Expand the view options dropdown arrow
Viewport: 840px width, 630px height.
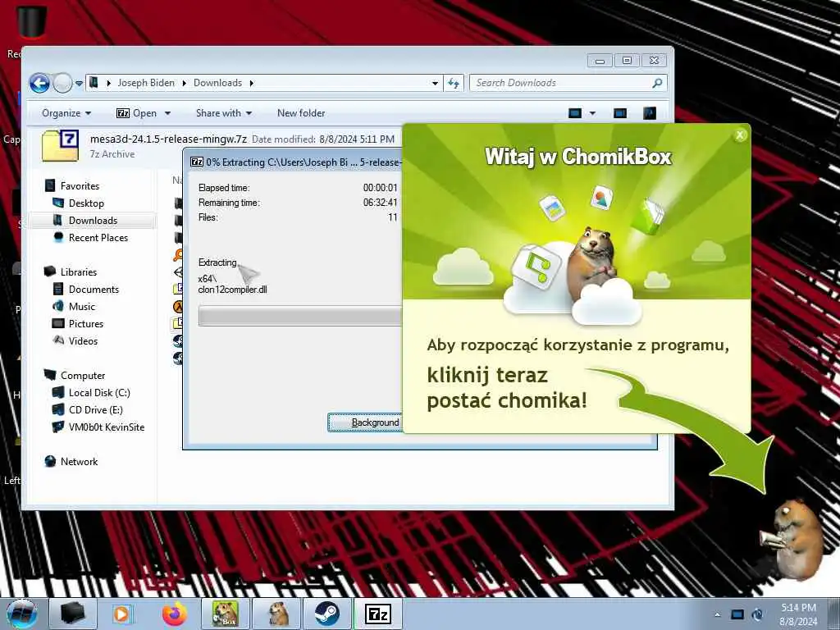coord(592,113)
